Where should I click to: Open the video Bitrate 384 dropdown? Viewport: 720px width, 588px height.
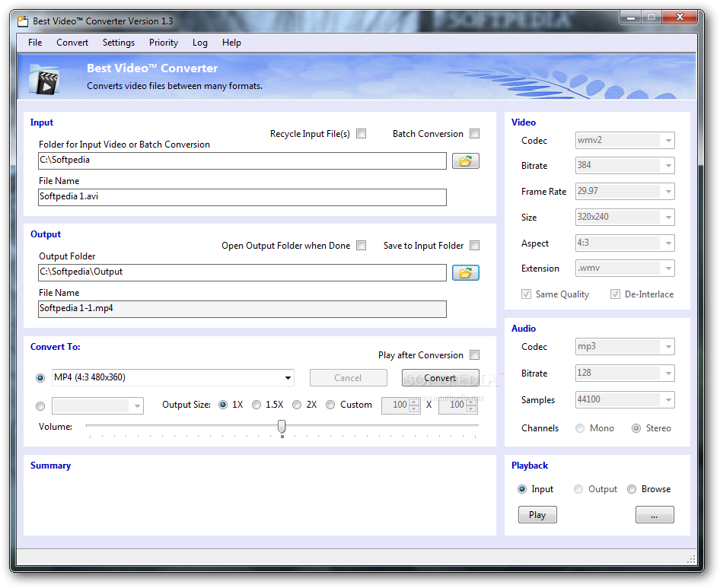tap(625, 165)
